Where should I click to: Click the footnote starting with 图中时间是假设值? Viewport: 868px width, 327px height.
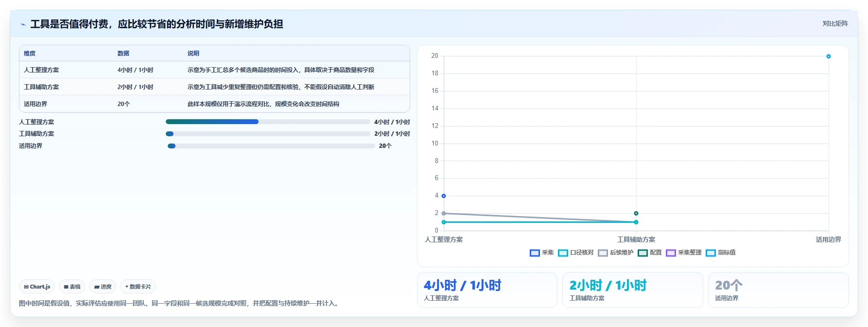point(179,303)
